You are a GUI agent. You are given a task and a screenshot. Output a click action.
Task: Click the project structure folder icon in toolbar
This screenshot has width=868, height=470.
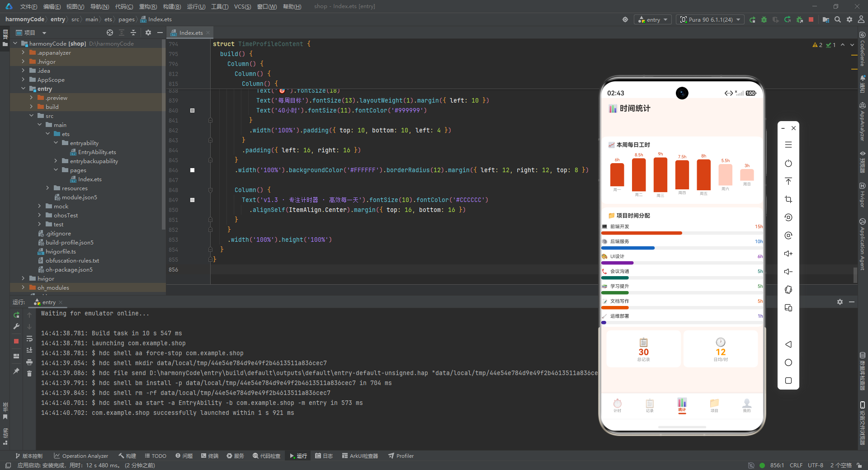pyautogui.click(x=826, y=19)
